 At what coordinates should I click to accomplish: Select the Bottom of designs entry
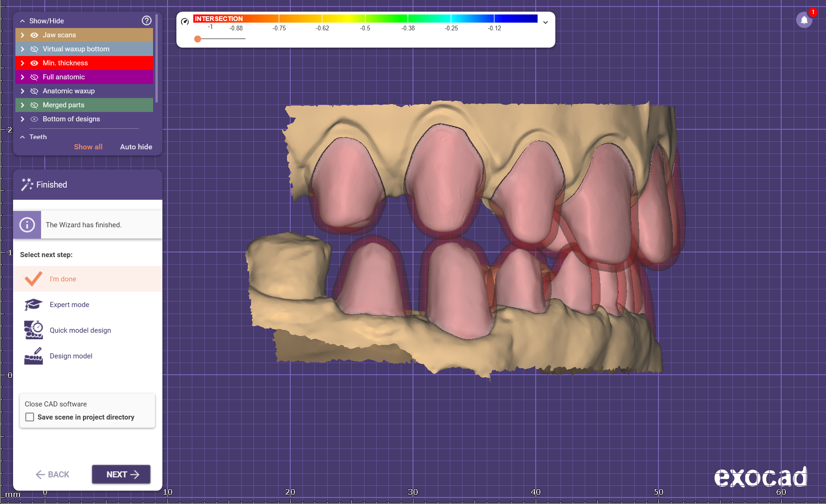[71, 119]
